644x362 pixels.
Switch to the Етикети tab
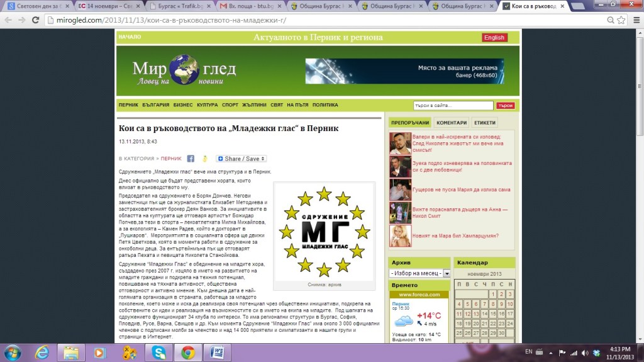(485, 123)
